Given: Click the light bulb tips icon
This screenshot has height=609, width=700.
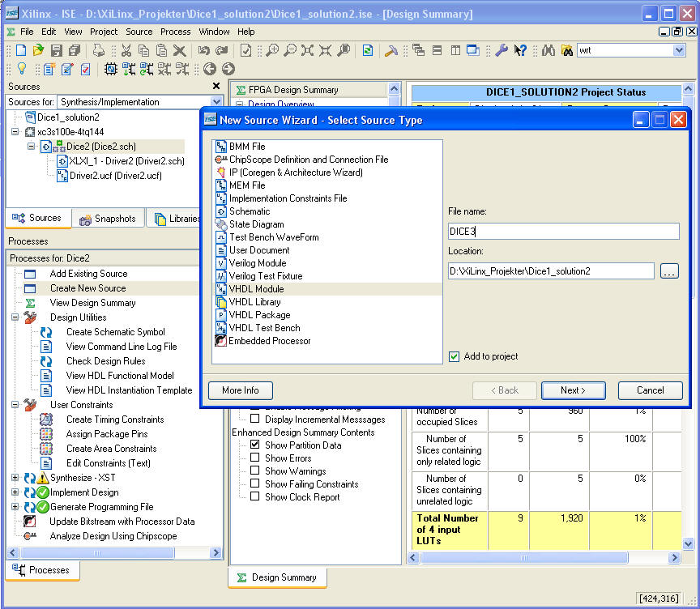Looking at the screenshot, I should pyautogui.click(x=21, y=69).
